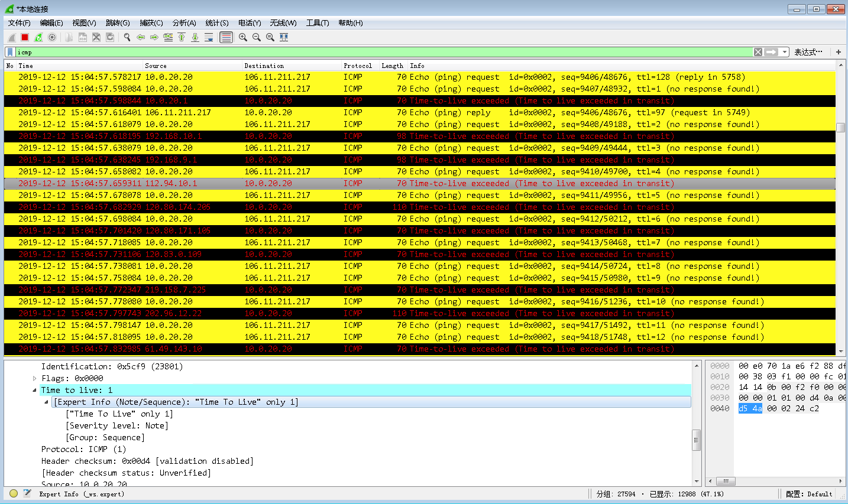Restart the current capture
Screen dimensions: 848x504
pyautogui.click(x=38, y=37)
